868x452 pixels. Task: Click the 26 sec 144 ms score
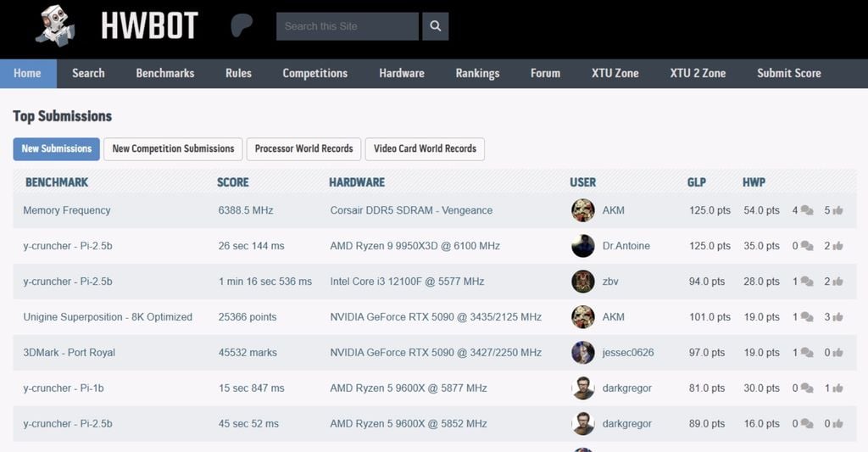click(x=251, y=246)
